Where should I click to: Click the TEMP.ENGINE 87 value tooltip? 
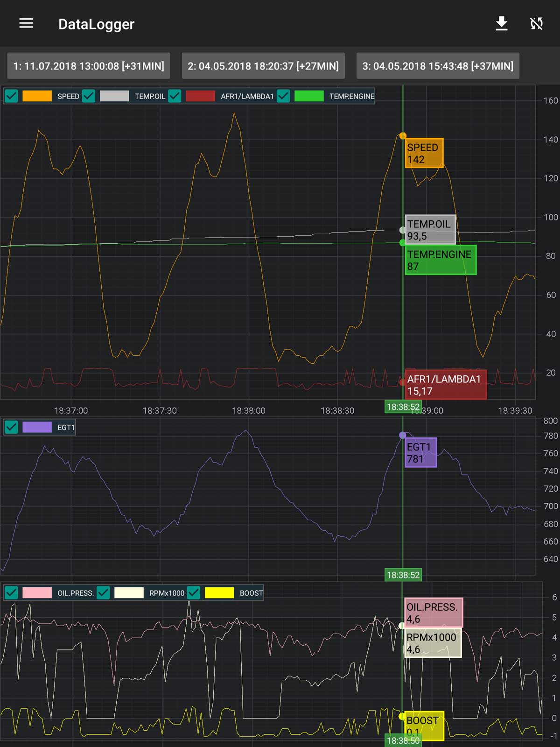tap(441, 260)
